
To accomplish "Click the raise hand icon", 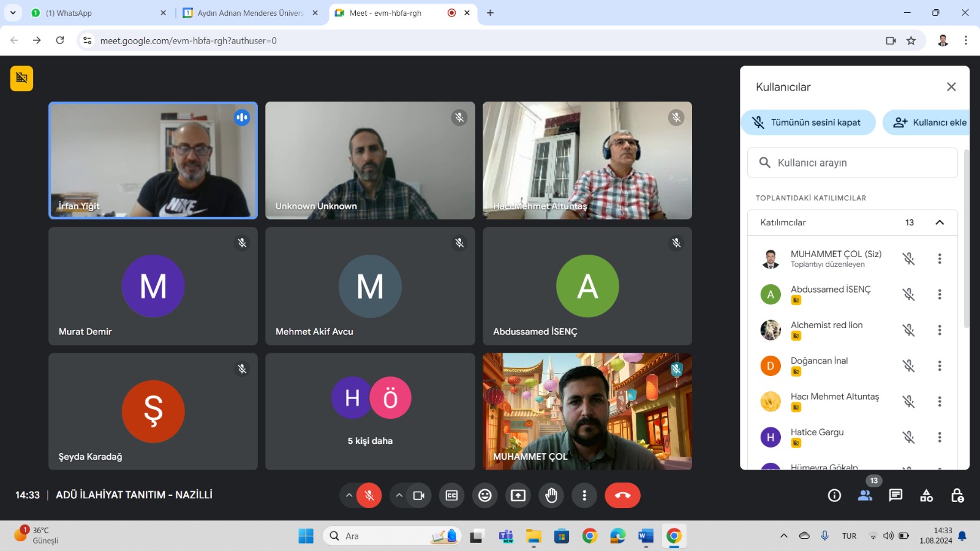I will [x=551, y=495].
